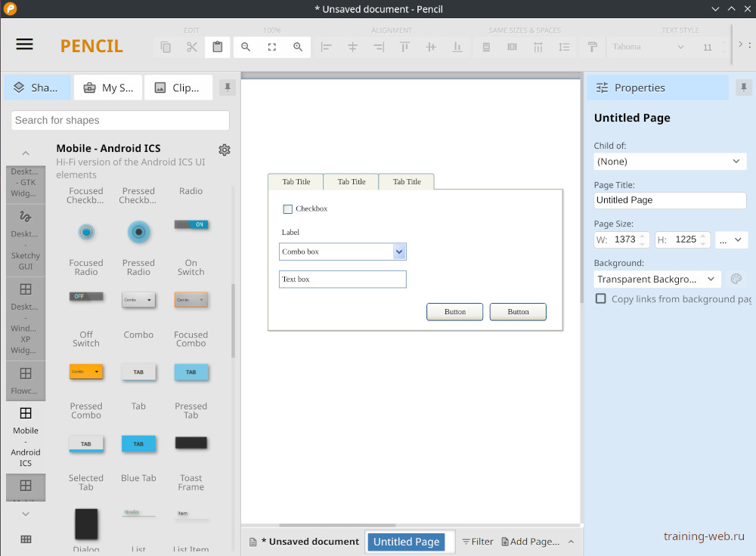Screen dimensions: 756x556
Task: Open the background color palette icon
Action: point(736,279)
